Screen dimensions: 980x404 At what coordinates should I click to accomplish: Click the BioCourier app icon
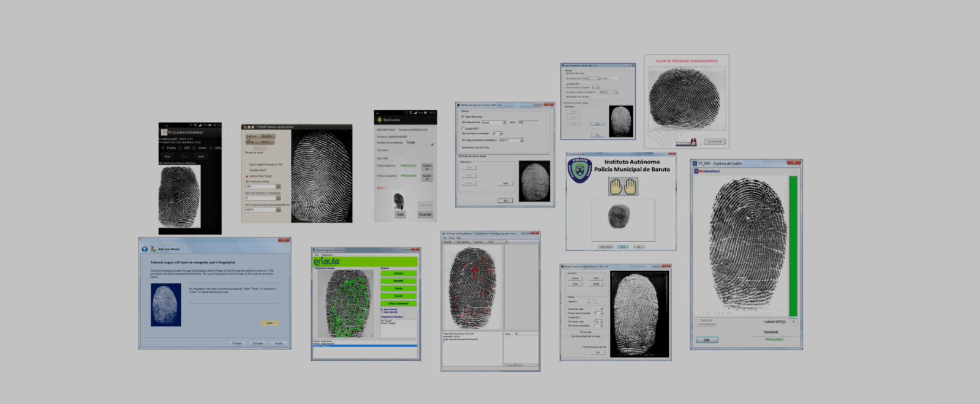pyautogui.click(x=379, y=120)
